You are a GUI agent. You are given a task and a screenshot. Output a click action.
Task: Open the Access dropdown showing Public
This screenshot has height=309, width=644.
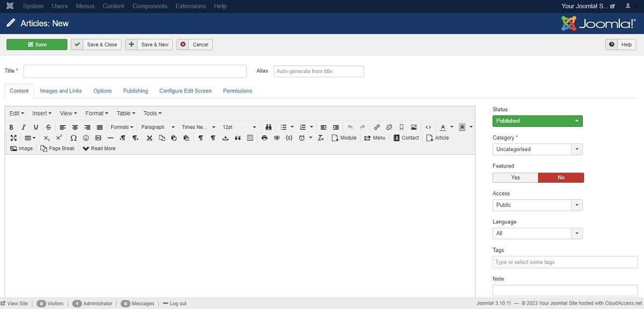click(x=538, y=205)
